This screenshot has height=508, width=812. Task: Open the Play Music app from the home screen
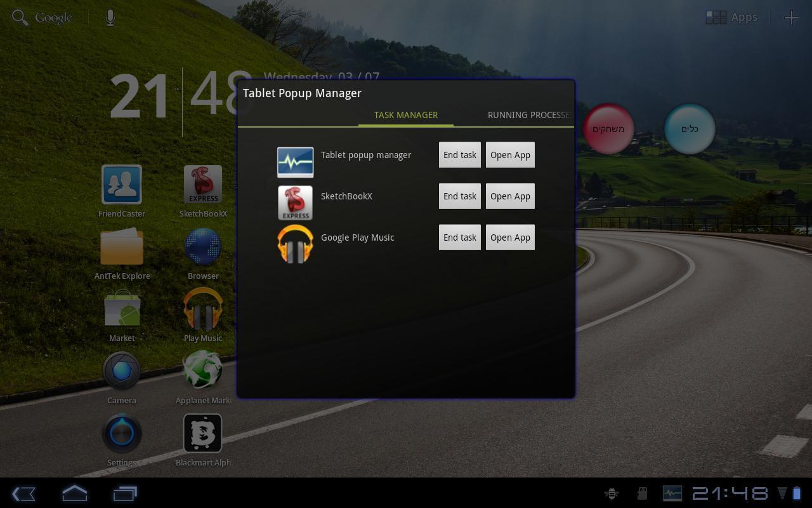point(203,311)
